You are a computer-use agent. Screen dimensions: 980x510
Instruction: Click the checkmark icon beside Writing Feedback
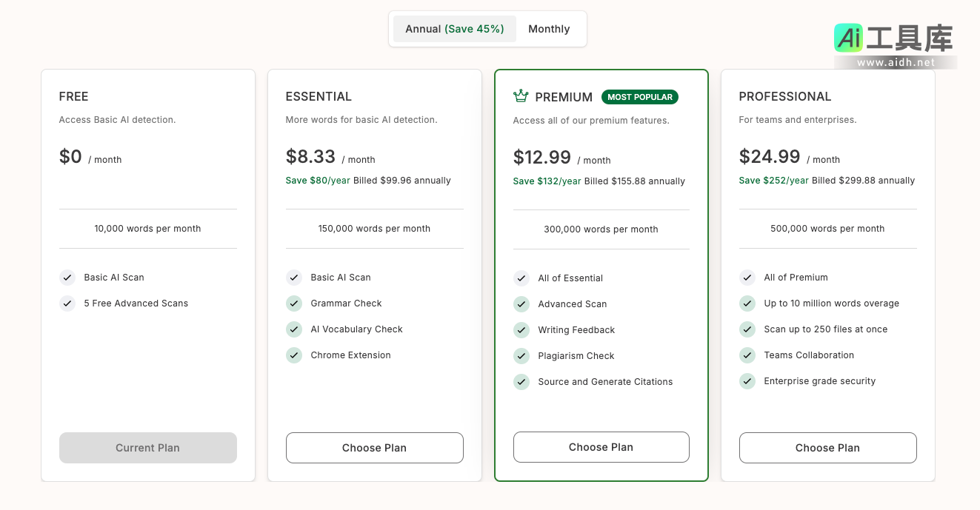click(521, 330)
